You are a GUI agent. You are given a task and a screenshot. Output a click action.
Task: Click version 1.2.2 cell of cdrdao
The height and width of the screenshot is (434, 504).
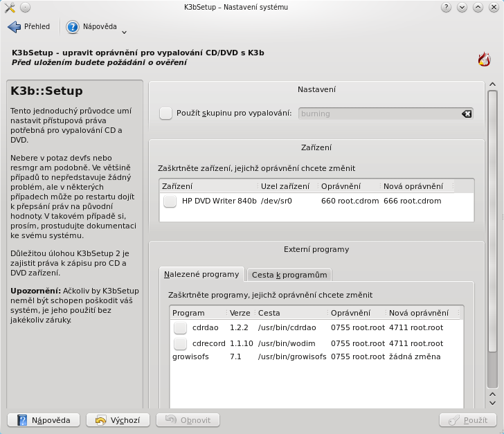click(239, 328)
